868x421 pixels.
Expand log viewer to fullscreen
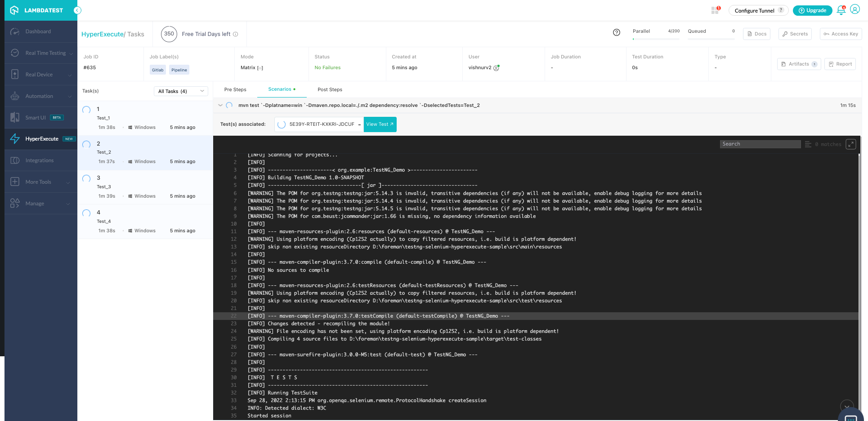(x=850, y=144)
